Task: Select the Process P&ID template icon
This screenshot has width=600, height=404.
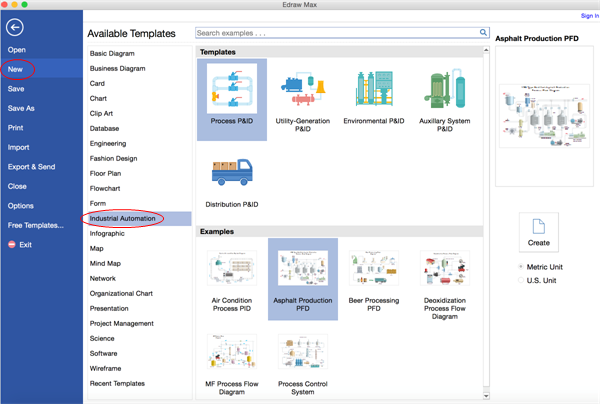Action: [x=231, y=92]
